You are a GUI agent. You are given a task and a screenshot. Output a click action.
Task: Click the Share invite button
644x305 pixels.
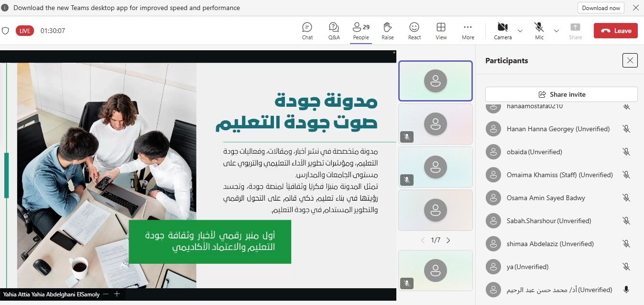pos(561,94)
